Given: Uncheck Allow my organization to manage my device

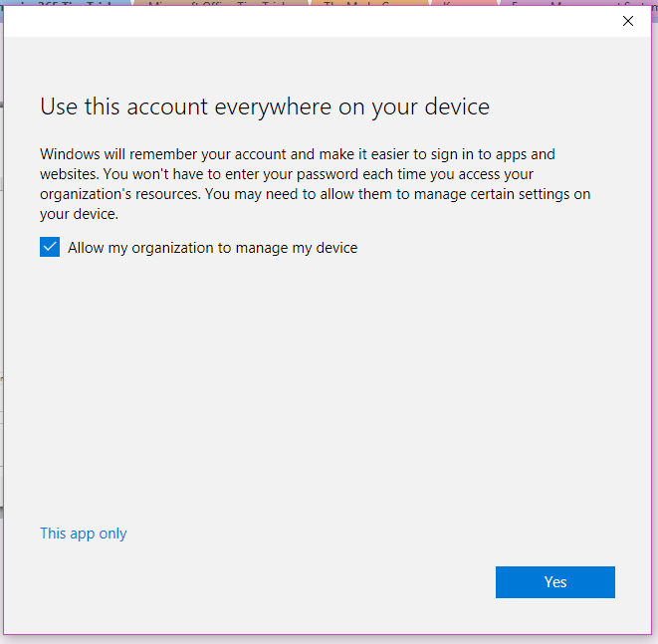Looking at the screenshot, I should pyautogui.click(x=50, y=248).
